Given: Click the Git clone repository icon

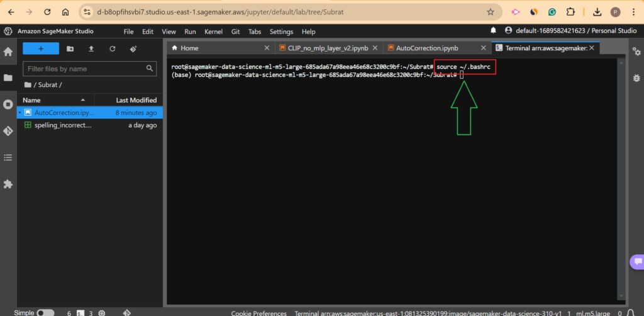Looking at the screenshot, I should coord(133,48).
